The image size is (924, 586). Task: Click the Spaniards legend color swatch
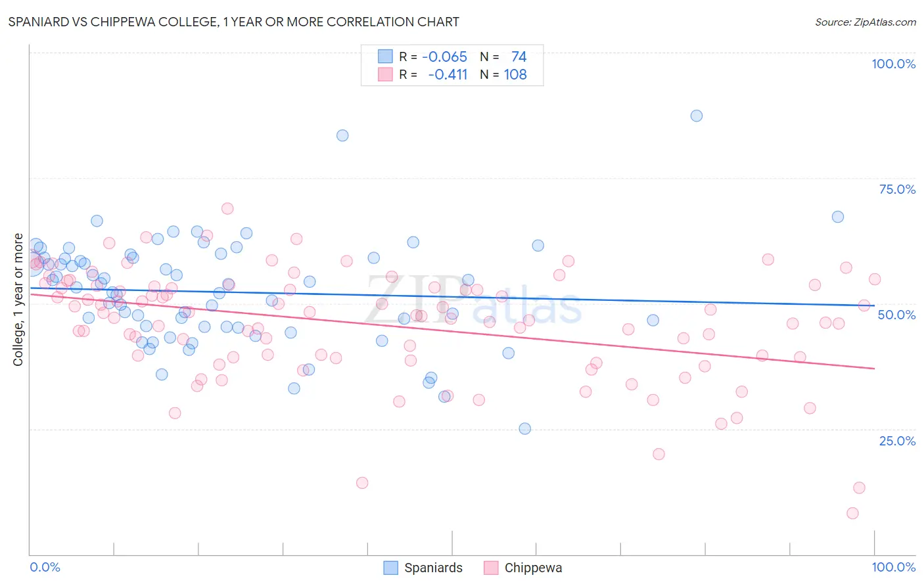coord(390,568)
